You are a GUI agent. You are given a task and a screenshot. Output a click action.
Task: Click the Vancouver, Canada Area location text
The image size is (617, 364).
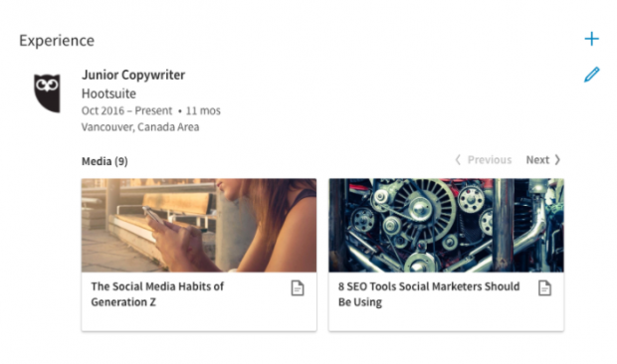[x=140, y=127]
